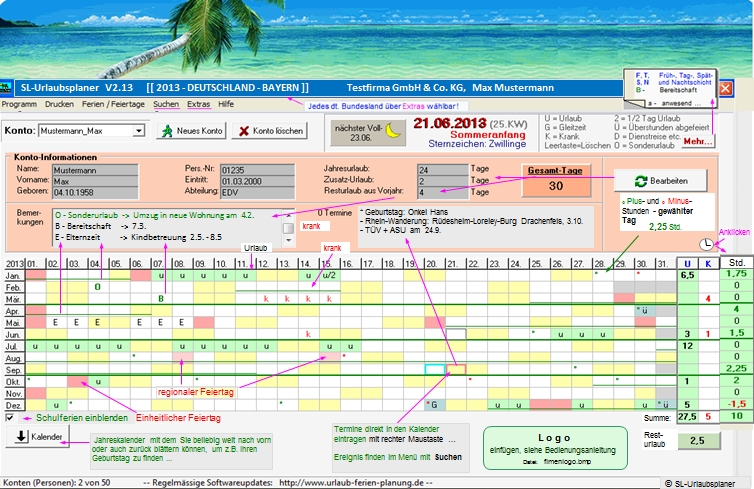This screenshot has height=489, width=754.
Task: Click the *G cell in Dez. row
Action: 435,405
